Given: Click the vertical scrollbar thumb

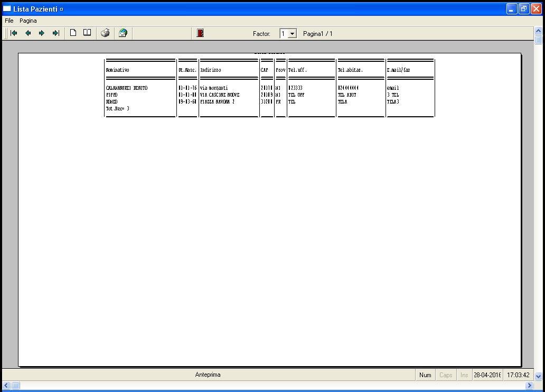Looking at the screenshot, I should point(538,40).
